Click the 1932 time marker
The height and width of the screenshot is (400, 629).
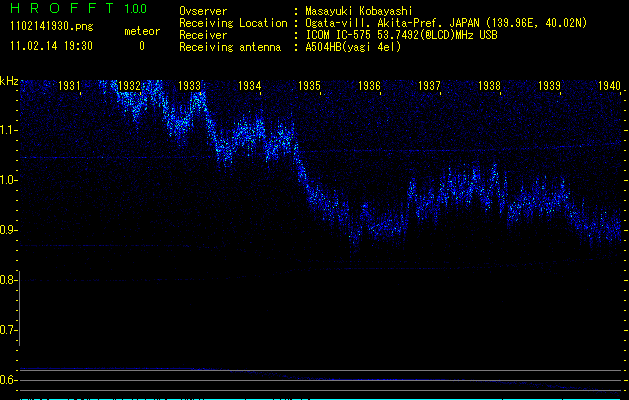coord(130,86)
